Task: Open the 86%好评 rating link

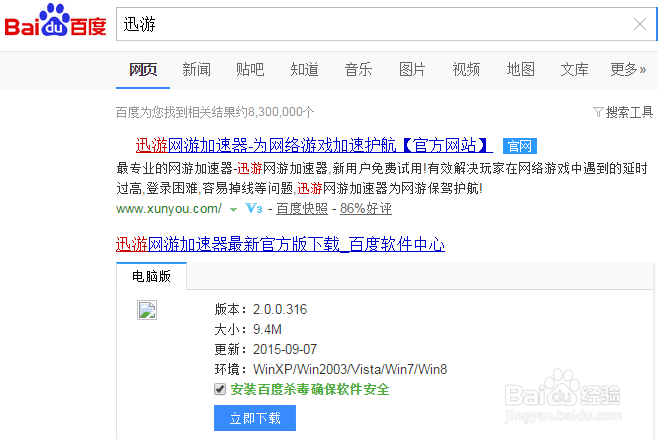Action: [366, 209]
